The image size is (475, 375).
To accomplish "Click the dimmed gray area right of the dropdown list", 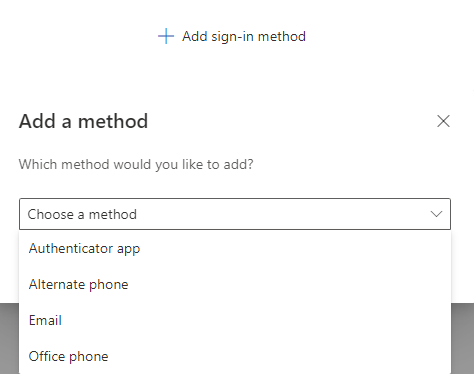I will pyautogui.click(x=462, y=338).
